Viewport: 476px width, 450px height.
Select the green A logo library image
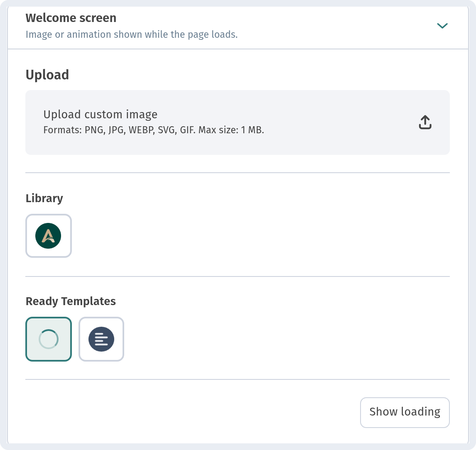tap(49, 236)
